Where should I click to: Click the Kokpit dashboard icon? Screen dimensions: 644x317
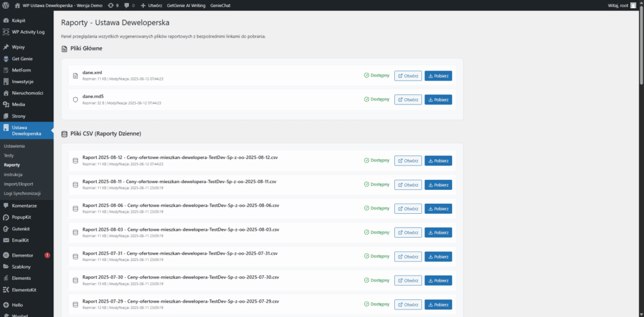point(6,21)
